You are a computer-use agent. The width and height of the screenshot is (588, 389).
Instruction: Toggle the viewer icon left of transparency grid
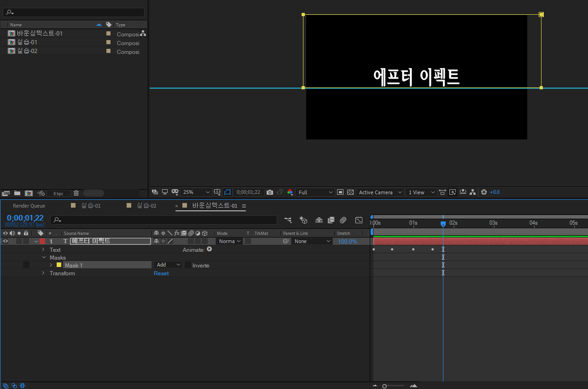point(340,192)
